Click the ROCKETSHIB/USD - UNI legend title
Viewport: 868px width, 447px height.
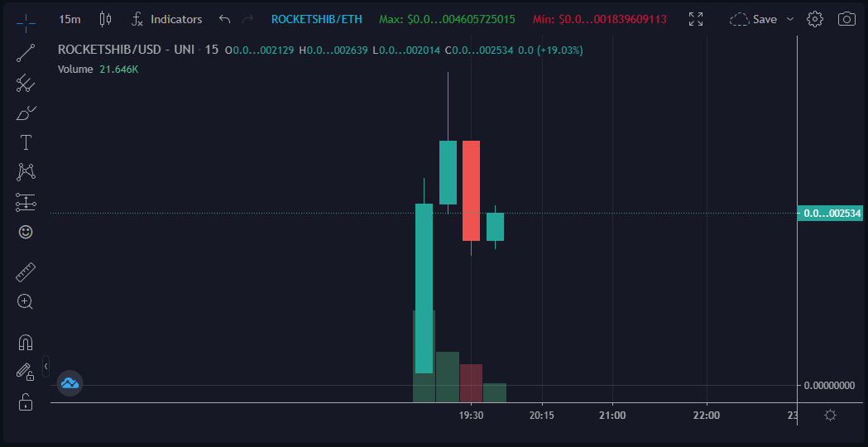coord(127,50)
